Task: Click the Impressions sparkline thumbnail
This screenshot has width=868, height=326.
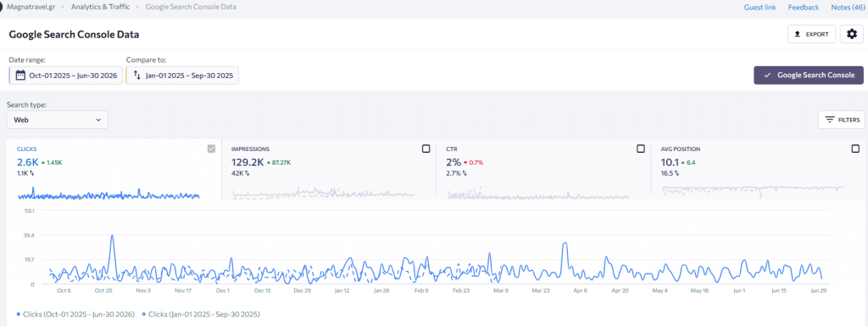Action: tap(323, 193)
